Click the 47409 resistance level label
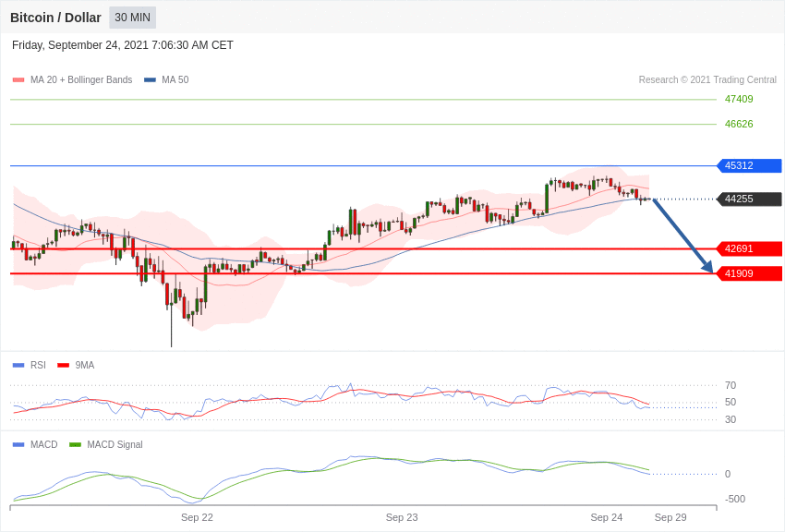 pyautogui.click(x=739, y=99)
